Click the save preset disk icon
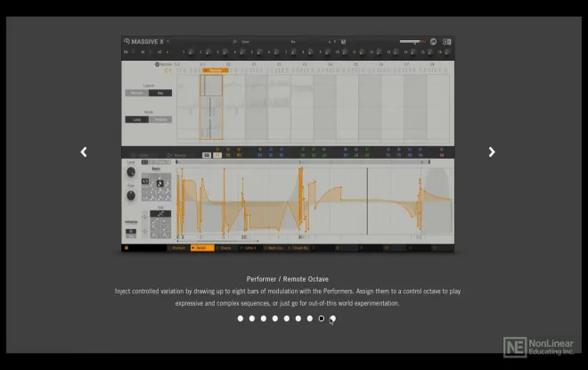The width and height of the screenshot is (588, 370). coord(343,42)
